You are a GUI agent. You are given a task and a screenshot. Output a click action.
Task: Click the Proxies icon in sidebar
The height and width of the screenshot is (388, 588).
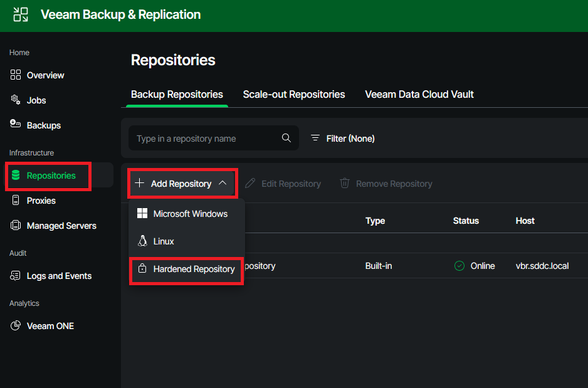click(x=16, y=201)
